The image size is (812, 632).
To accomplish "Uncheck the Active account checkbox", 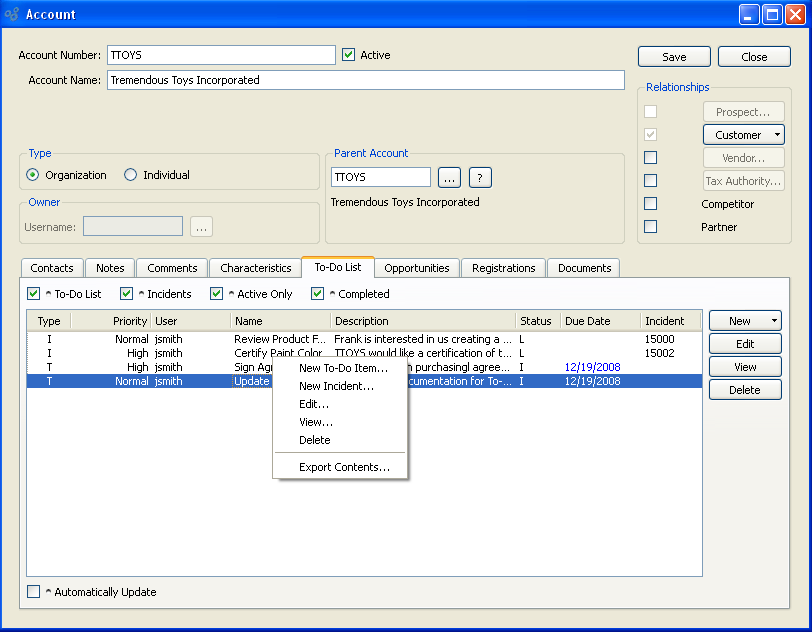I will [349, 55].
